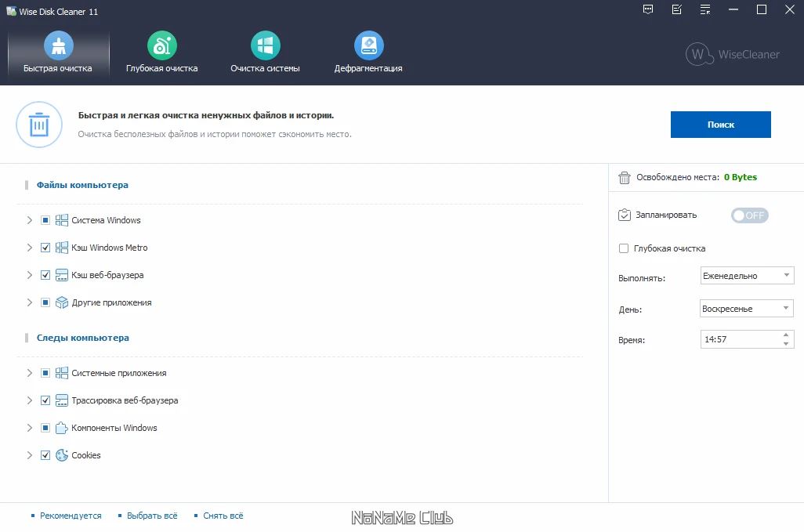Click the Wise Disk Cleaner app logo icon
The height and width of the screenshot is (532, 804).
point(11,11)
